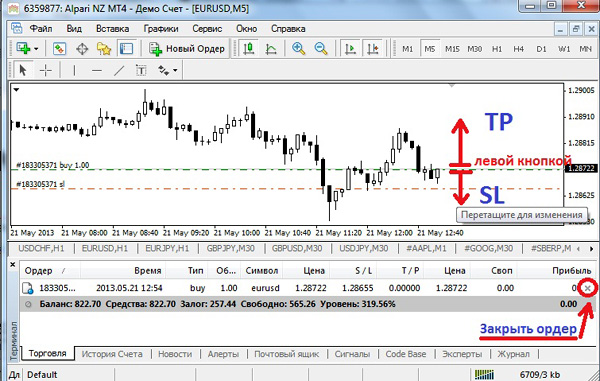Select the M15 timeframe
Image resolution: width=600 pixels, height=381 pixels.
click(452, 49)
